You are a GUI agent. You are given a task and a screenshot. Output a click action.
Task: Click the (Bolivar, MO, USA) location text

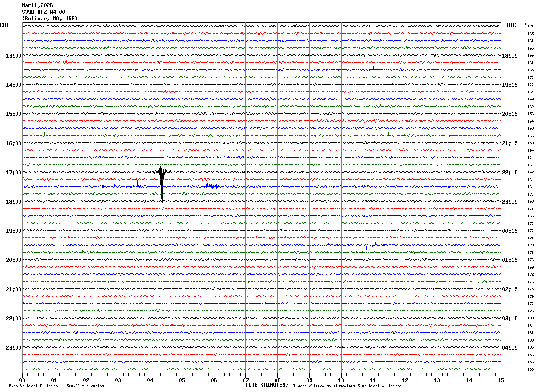(x=50, y=19)
